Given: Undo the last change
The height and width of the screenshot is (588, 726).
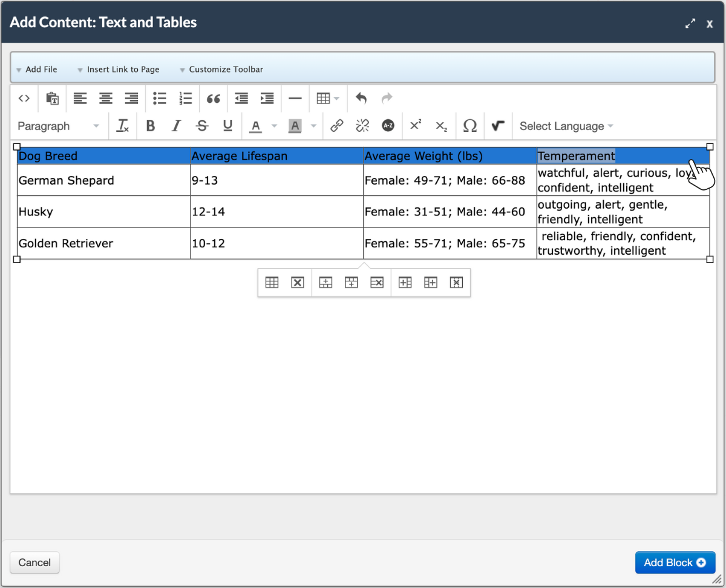Looking at the screenshot, I should [x=361, y=98].
